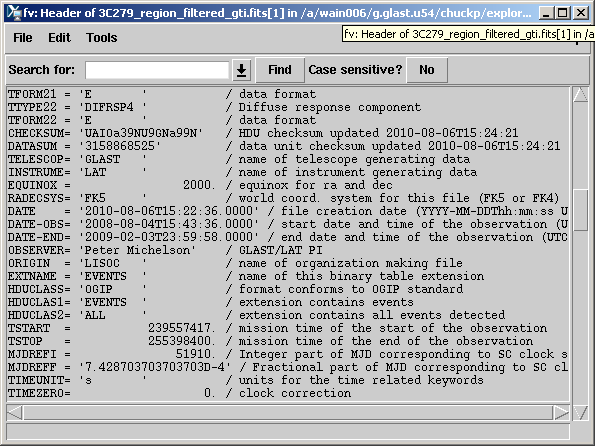Toggle Case sensitive No button

[427, 70]
